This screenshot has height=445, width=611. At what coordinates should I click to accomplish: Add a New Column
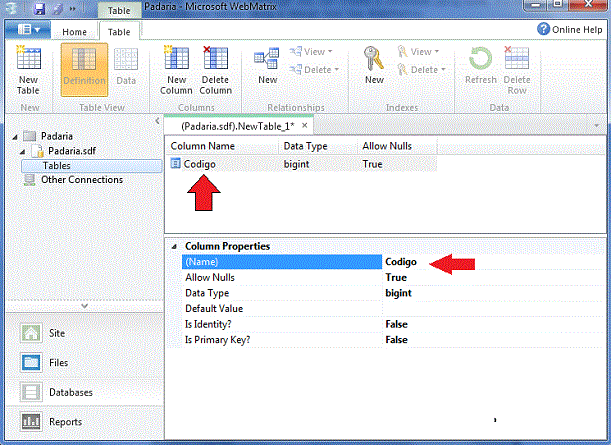[x=177, y=68]
